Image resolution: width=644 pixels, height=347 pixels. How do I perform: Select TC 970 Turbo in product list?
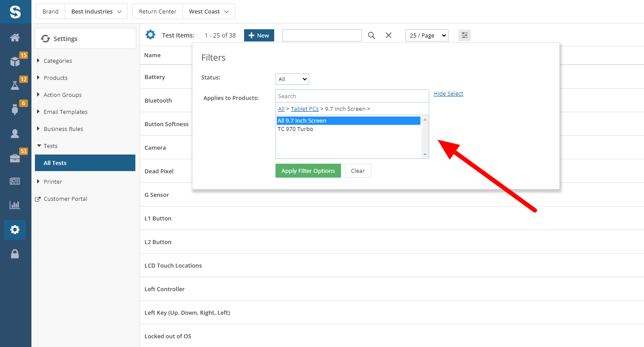[x=296, y=129]
